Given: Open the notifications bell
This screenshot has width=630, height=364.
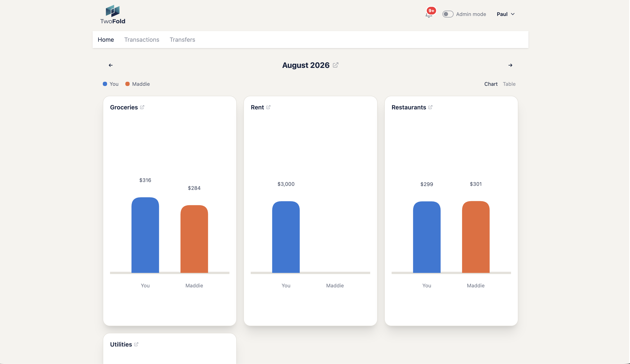Looking at the screenshot, I should [x=429, y=15].
